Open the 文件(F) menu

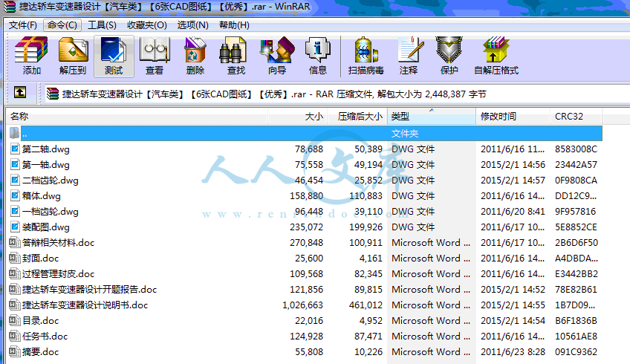23,25
